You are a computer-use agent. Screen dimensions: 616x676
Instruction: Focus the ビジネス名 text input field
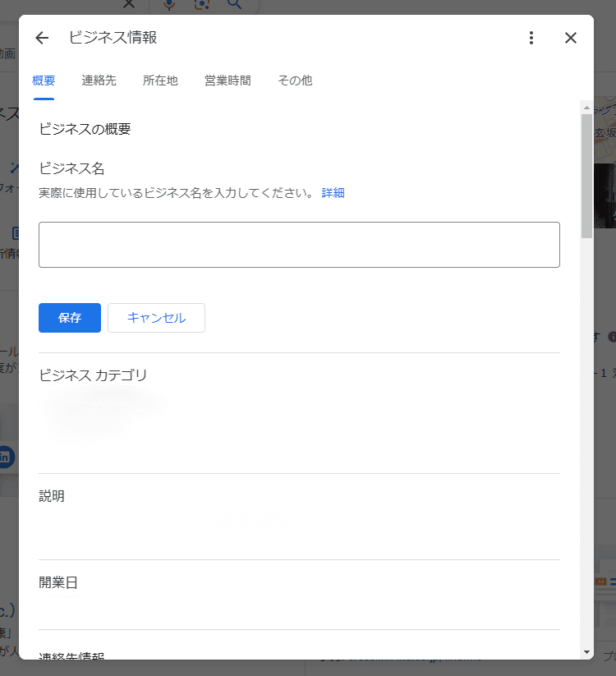(299, 245)
